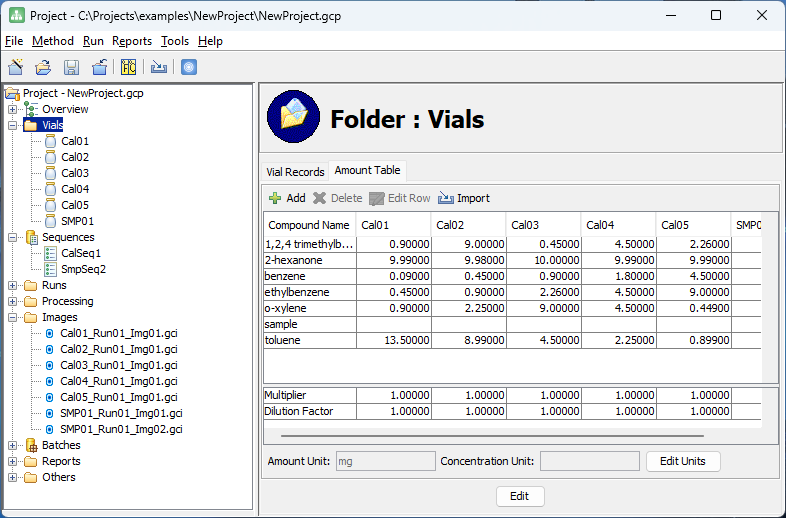Click the Open Project folder icon
Viewport: 786px width, 518px height.
[43, 68]
